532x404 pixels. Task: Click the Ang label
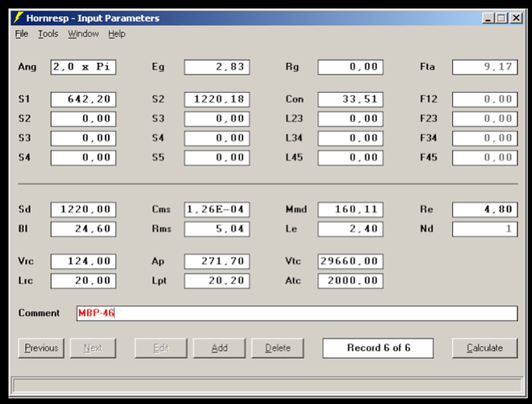27,67
